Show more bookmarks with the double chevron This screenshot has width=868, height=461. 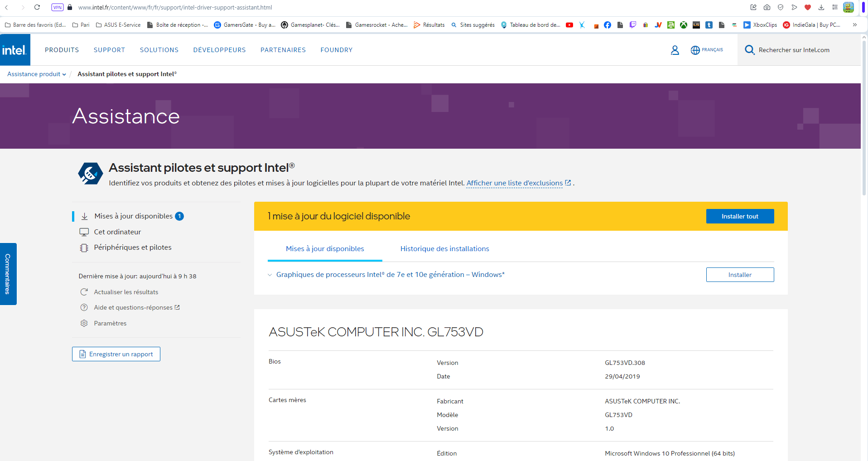(x=854, y=25)
